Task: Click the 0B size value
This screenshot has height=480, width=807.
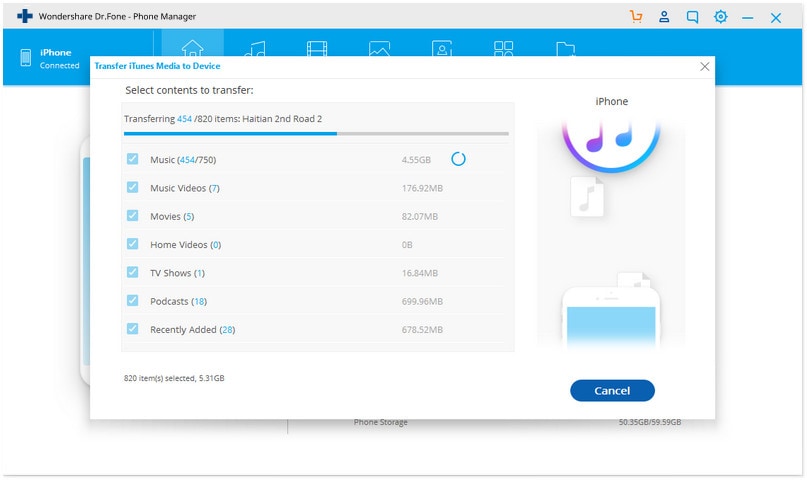Action: coord(407,245)
